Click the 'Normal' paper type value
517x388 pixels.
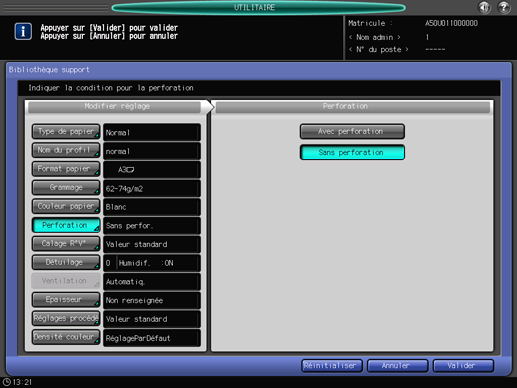pyautogui.click(x=152, y=132)
